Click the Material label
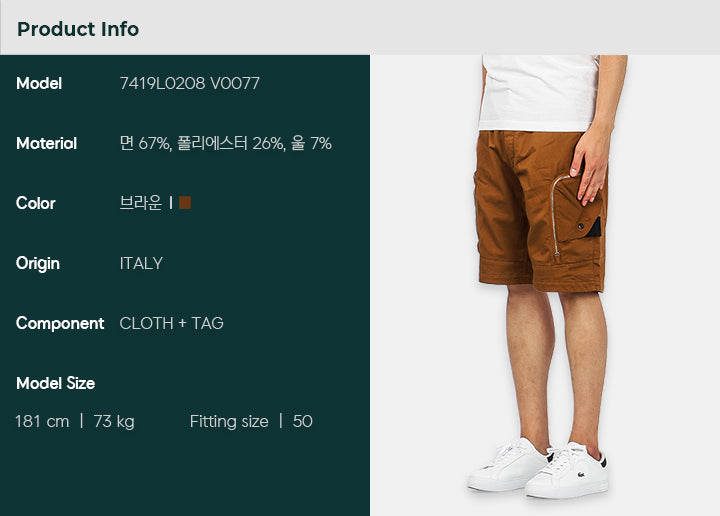This screenshot has width=720, height=516. 46,143
